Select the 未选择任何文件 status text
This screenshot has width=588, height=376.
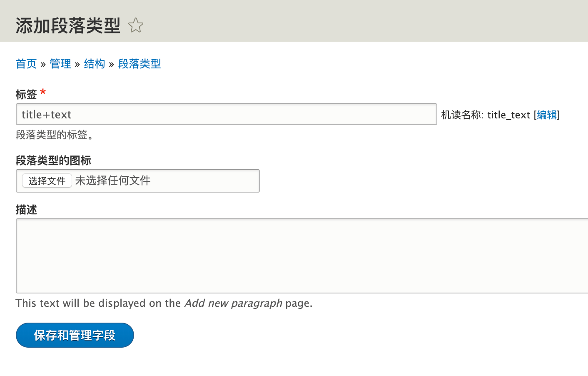[113, 180]
